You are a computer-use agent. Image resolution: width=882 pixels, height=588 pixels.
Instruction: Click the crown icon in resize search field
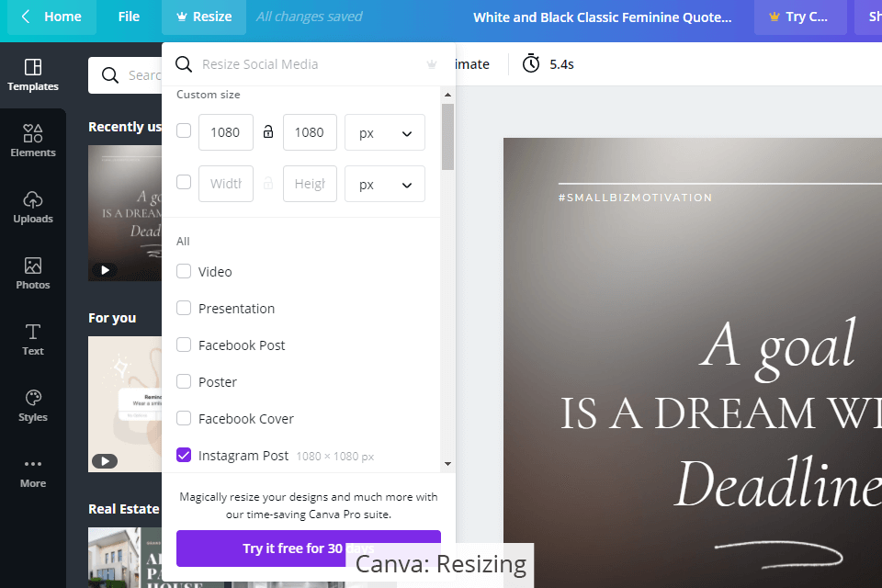pyautogui.click(x=432, y=64)
